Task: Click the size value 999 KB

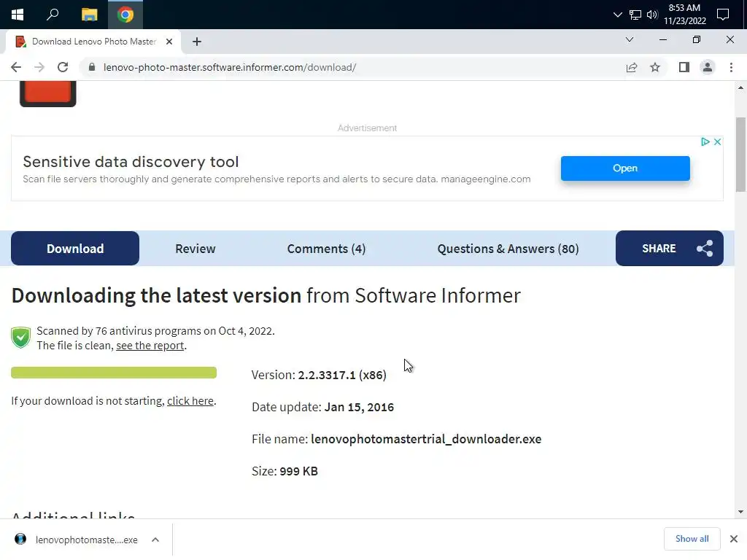Action: tap(298, 471)
